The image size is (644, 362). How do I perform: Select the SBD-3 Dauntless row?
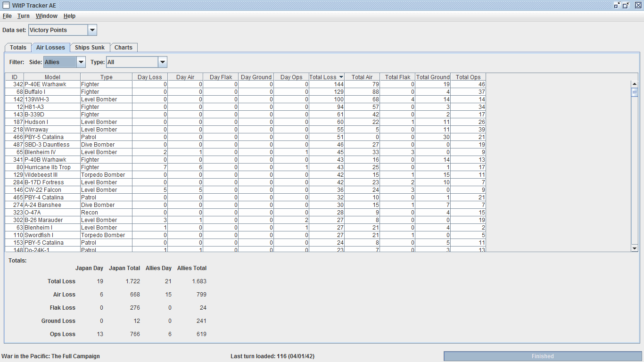pos(245,145)
